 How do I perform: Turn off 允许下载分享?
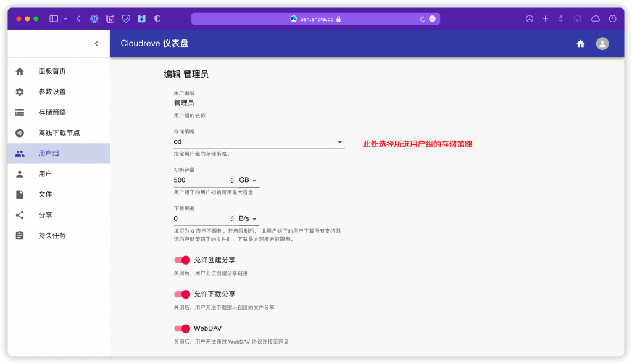(182, 294)
